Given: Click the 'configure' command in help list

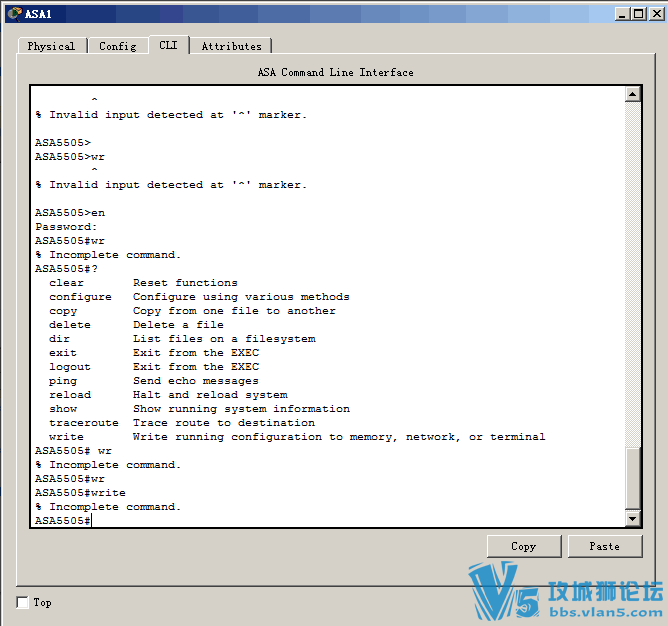Looking at the screenshot, I should (x=80, y=297).
